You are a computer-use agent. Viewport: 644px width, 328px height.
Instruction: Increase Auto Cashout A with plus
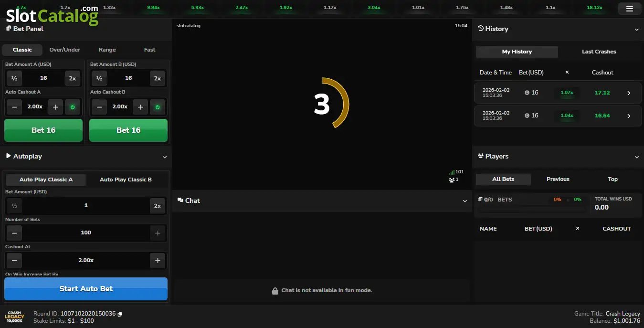[55, 107]
